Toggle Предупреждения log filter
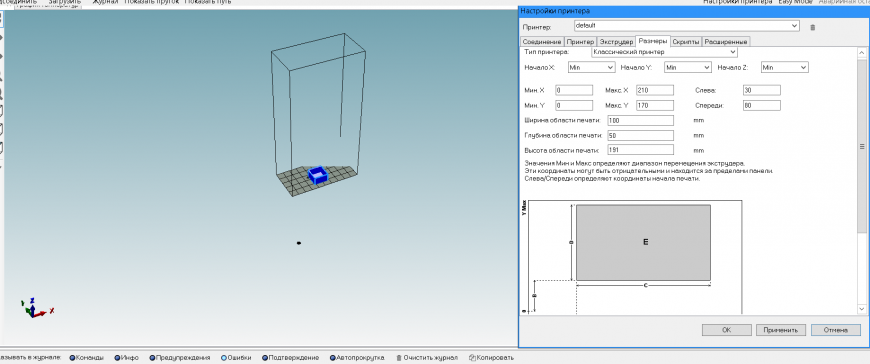Viewport: 870px width, 364px height. coord(180,358)
